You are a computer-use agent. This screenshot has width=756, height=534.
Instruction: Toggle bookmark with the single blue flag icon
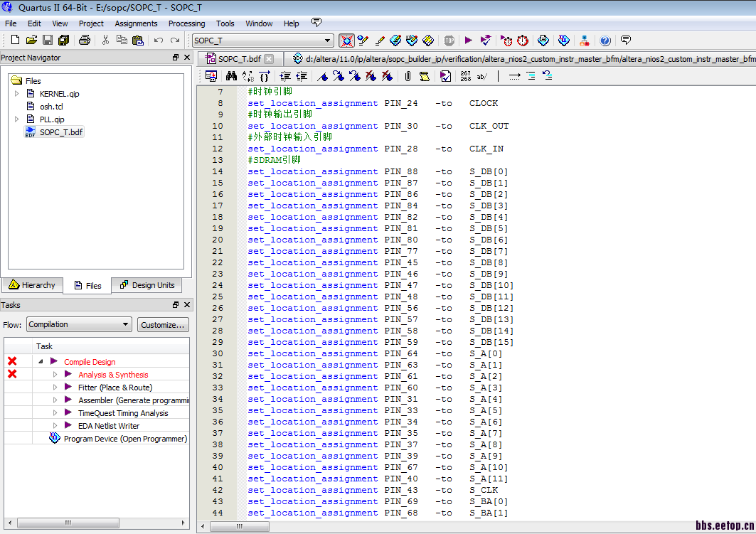[323, 76]
